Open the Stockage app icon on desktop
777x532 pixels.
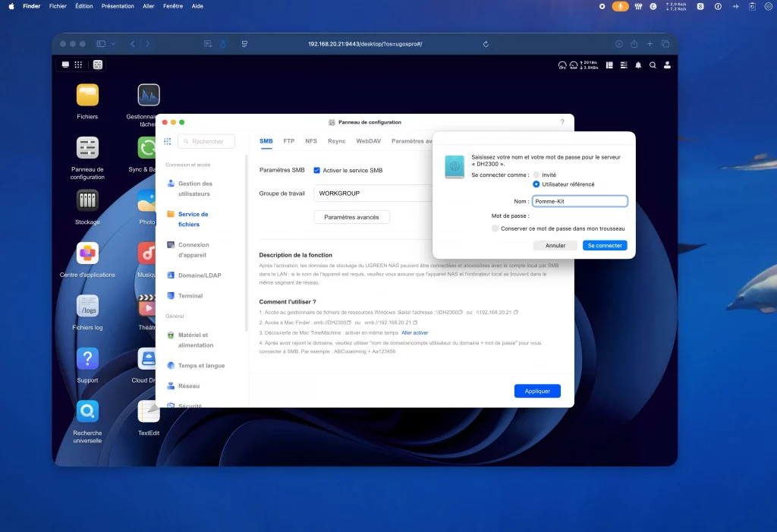[87, 201]
